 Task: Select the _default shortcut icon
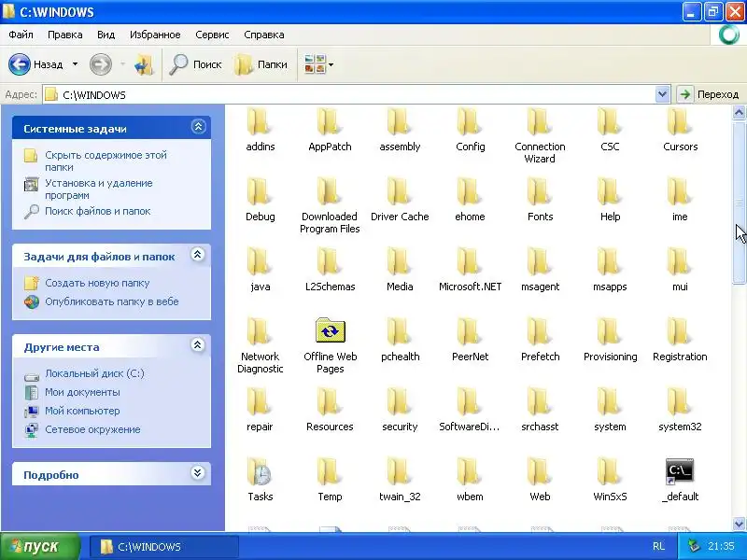pos(680,471)
